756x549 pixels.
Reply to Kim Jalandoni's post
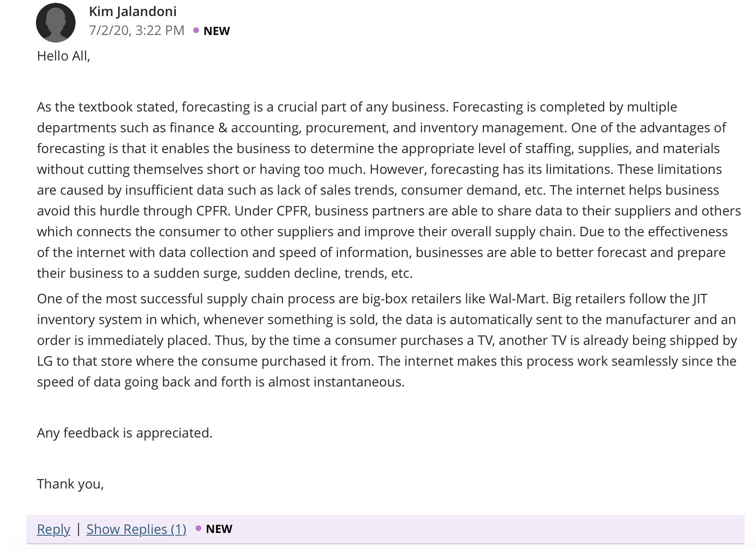(53, 529)
